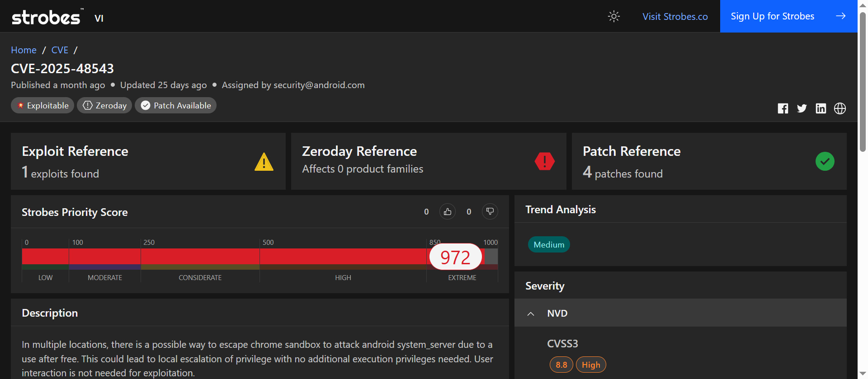Click the 972 priority score marker

tap(455, 257)
